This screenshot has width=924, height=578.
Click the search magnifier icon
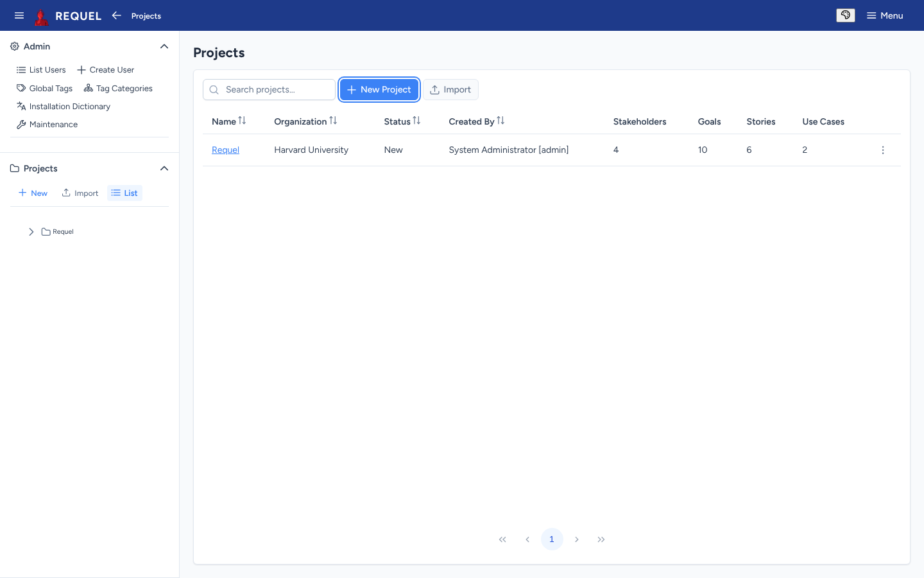(214, 90)
